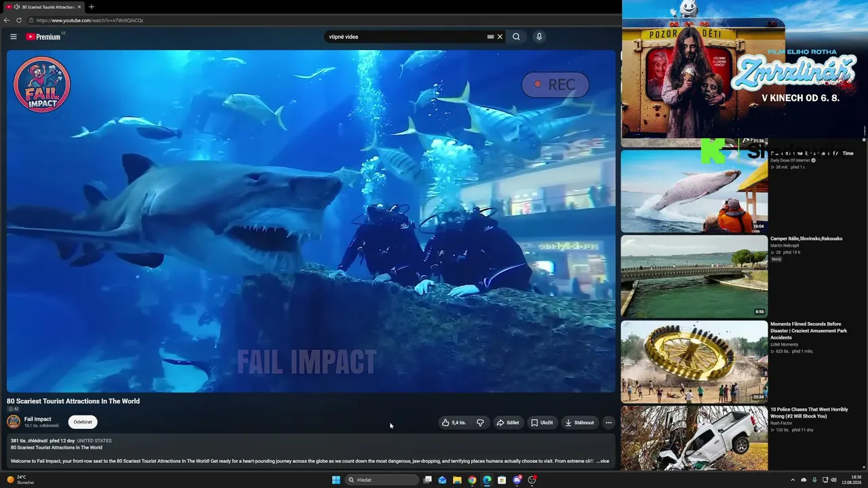This screenshot has width=868, height=488.
Task: Mute the tab via its speaker icon
Action: pyautogui.click(x=16, y=7)
